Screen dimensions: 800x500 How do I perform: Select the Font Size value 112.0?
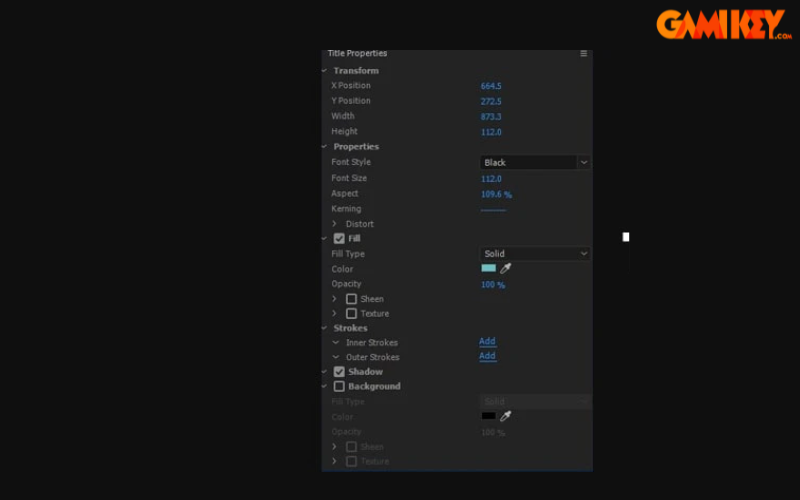tap(491, 179)
